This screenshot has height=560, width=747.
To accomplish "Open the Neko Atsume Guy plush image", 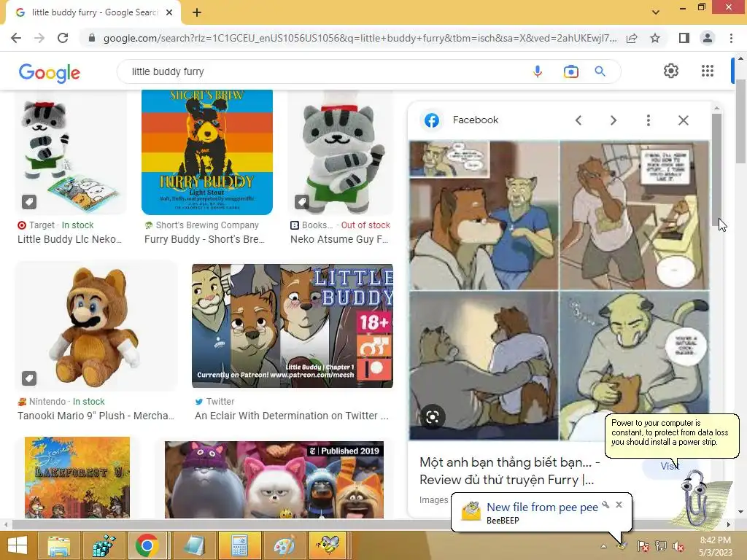I will pyautogui.click(x=341, y=152).
